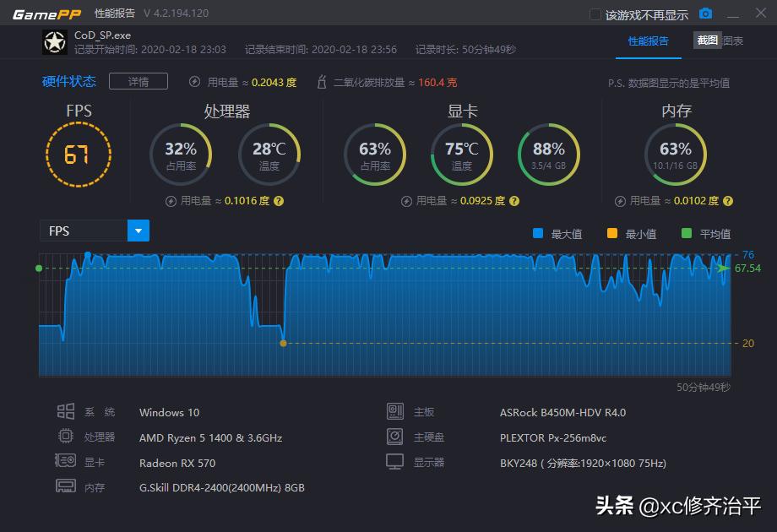Click the graphics card icon beside Radeon RX 570
This screenshot has width=777, height=532.
point(65,461)
